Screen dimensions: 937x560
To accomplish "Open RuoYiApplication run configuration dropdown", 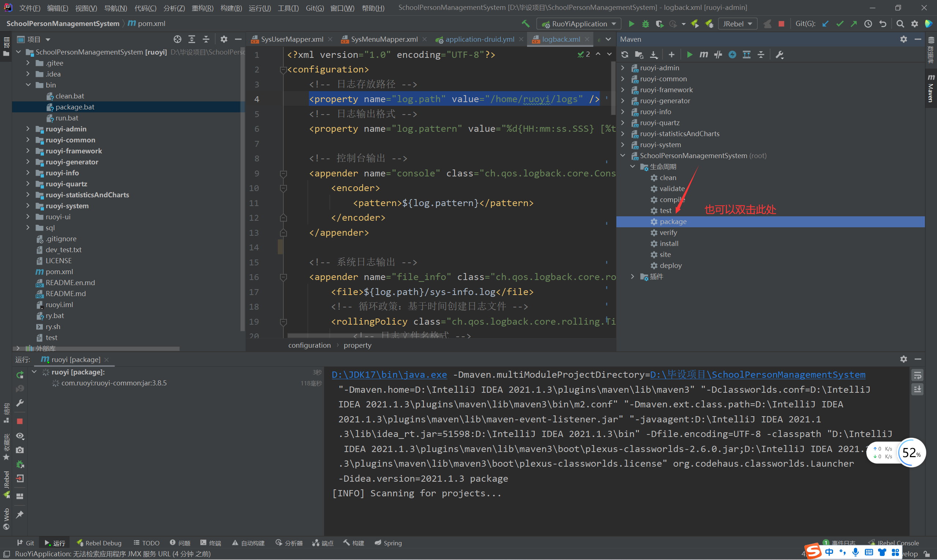I will pyautogui.click(x=579, y=24).
